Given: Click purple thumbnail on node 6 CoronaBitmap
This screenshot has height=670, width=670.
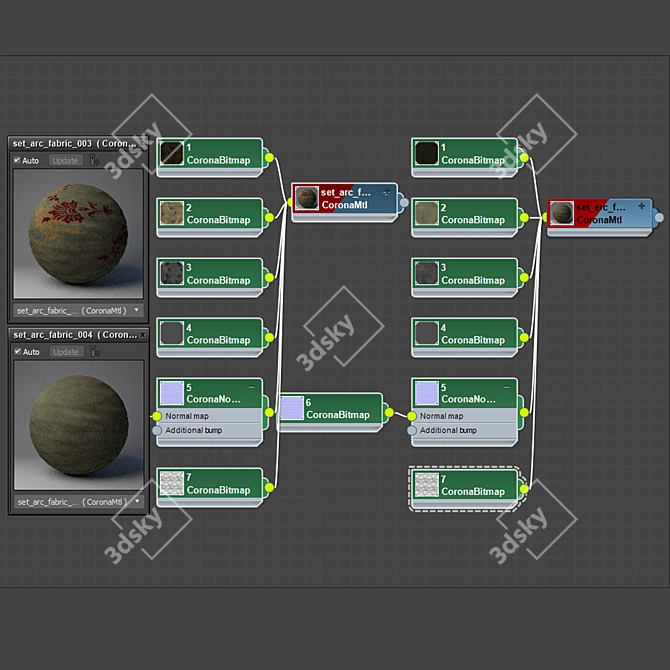Looking at the screenshot, I should pyautogui.click(x=292, y=408).
